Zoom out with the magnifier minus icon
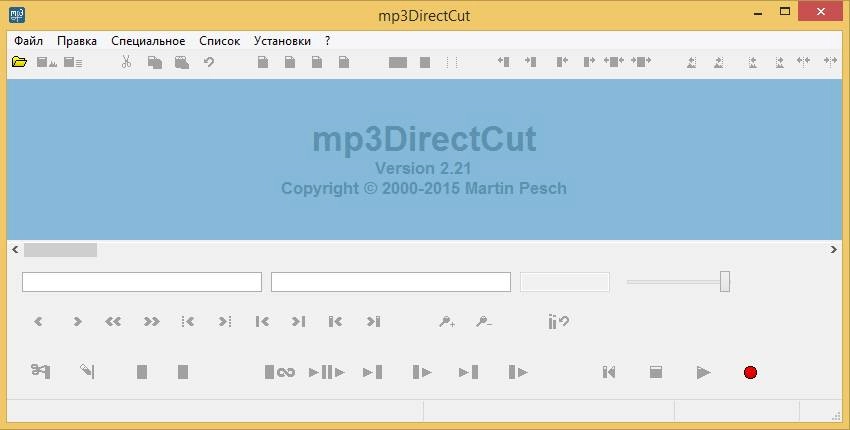The height and width of the screenshot is (430, 850). (484, 322)
